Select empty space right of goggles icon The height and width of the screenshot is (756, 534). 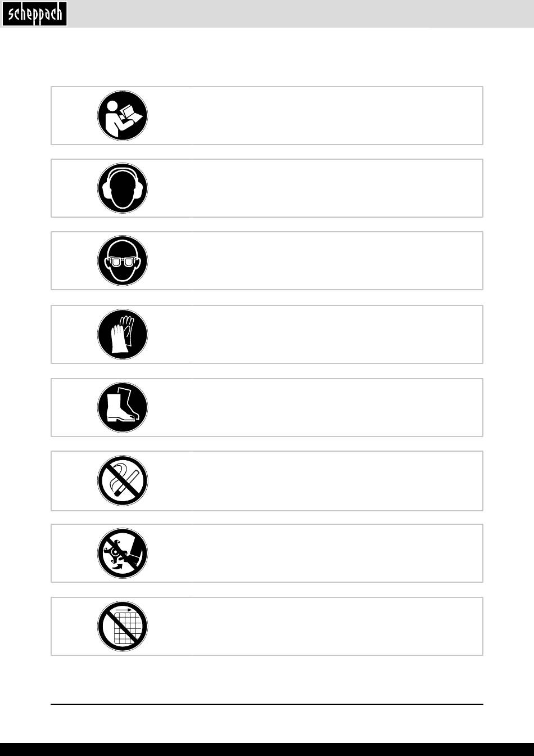[x=315, y=261]
